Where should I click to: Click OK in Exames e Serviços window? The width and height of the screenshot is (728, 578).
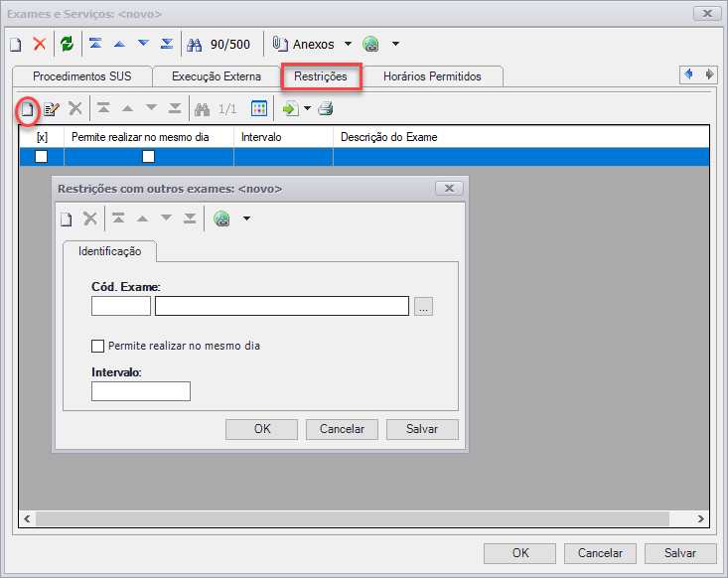point(520,553)
